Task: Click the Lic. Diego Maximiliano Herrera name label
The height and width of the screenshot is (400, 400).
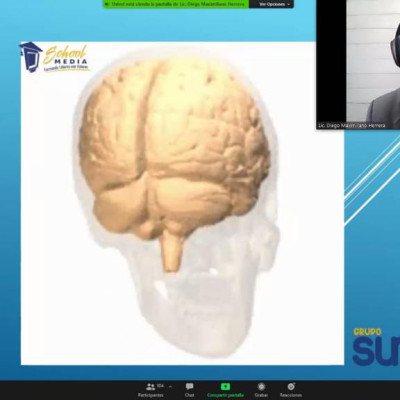Action: [x=351, y=126]
